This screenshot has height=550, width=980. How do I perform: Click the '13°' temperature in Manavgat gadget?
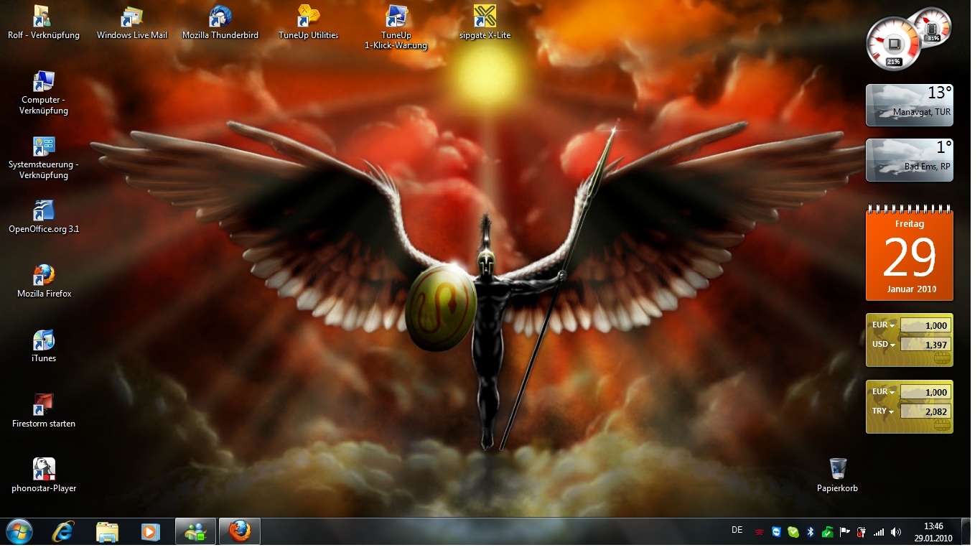939,93
